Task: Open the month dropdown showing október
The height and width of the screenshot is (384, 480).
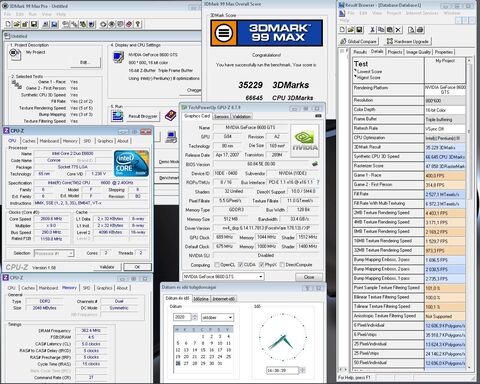Action: click(x=217, y=317)
